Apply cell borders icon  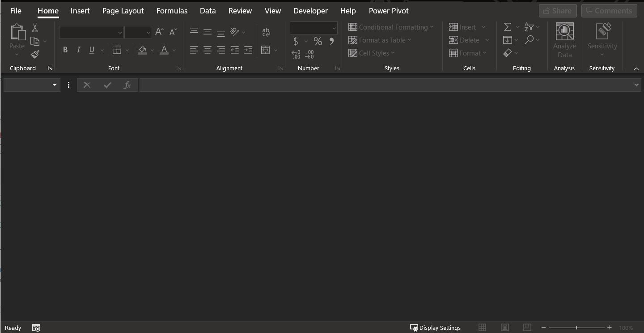(x=117, y=50)
